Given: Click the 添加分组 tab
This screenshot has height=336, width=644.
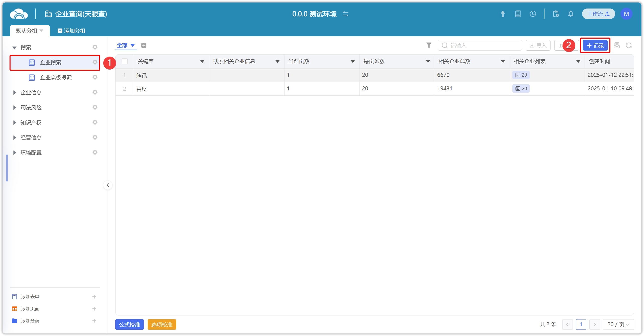Looking at the screenshot, I should tap(71, 31).
